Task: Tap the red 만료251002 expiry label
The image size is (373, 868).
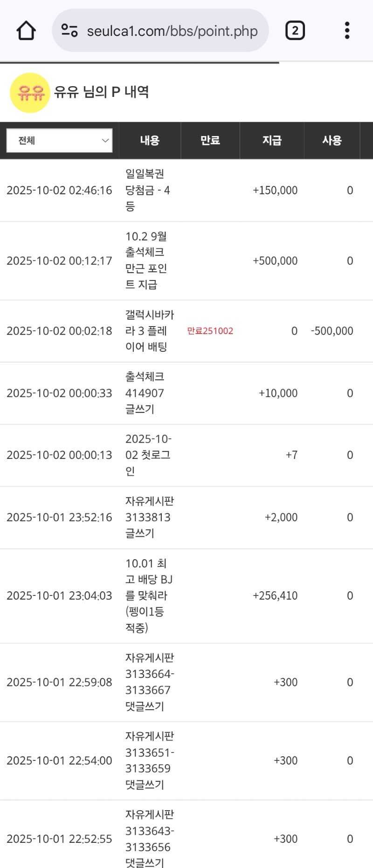Action: pos(210,331)
